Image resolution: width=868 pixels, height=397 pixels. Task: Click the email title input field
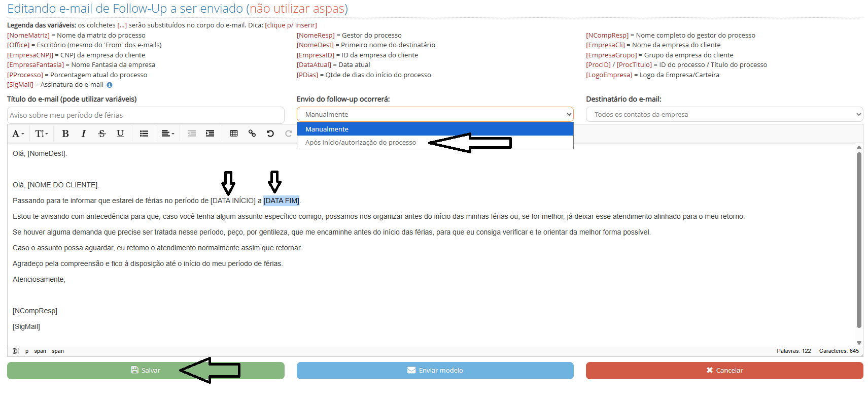coord(146,115)
